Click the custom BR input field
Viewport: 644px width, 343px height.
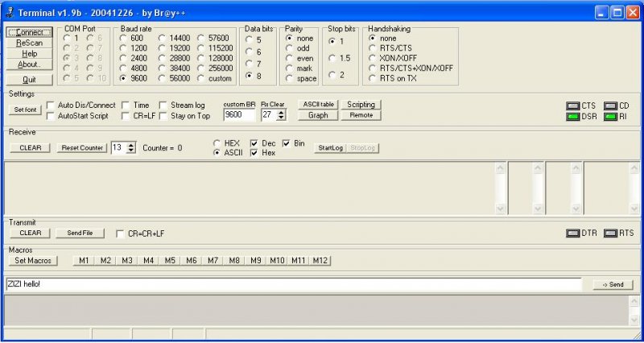tap(239, 115)
